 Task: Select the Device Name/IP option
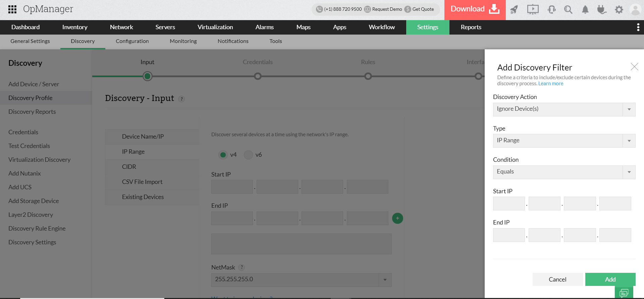(152, 137)
